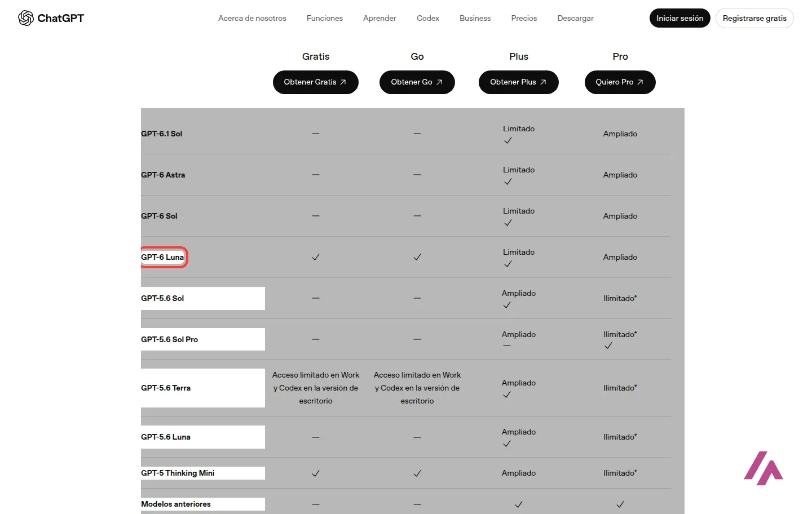
Task: Select the highlighted GPT-6 Luna row label
Action: 162,257
